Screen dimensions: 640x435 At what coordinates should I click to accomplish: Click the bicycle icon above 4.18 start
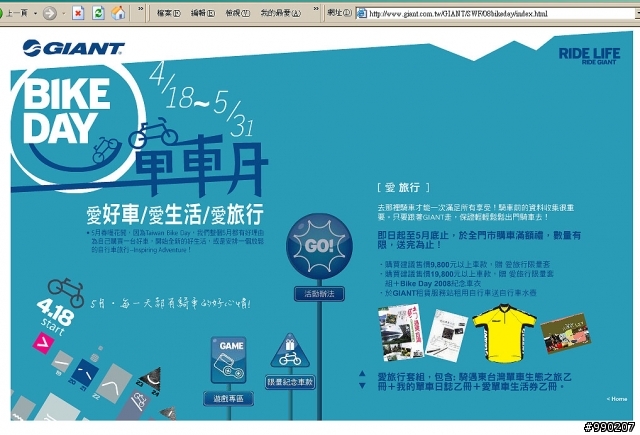[x=66, y=291]
